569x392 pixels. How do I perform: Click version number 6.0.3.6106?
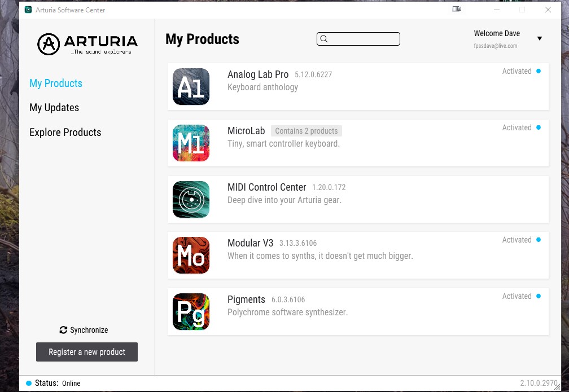(288, 300)
